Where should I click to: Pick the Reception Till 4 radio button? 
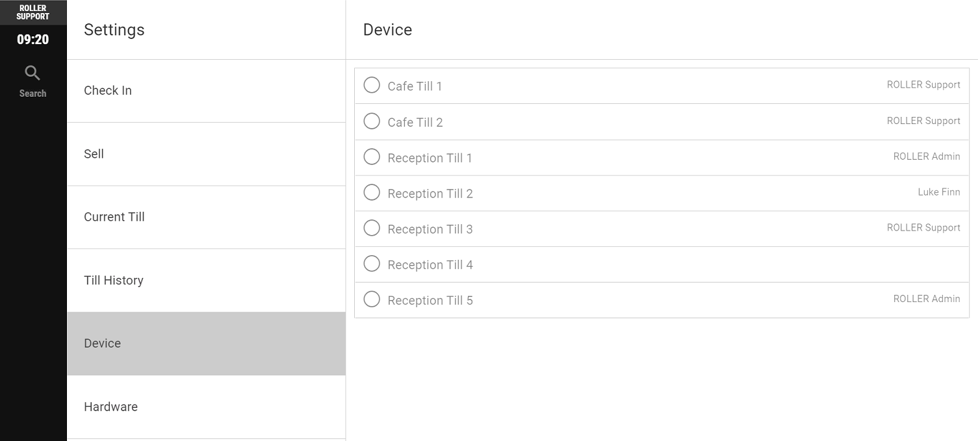(x=372, y=264)
